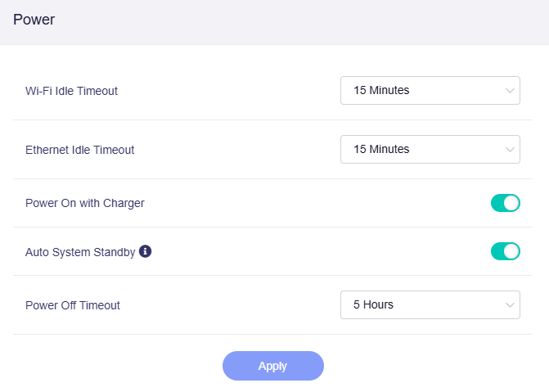Open the Power Off Timeout dropdown
Screen dimensions: 549x392
(430, 305)
